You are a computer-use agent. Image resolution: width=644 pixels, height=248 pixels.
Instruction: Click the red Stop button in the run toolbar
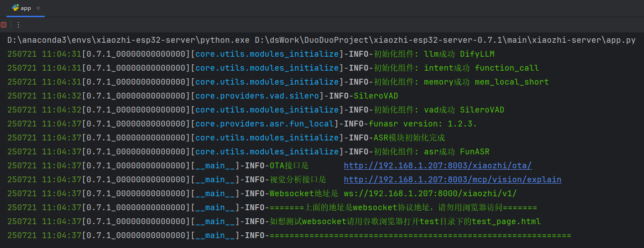[4, 25]
